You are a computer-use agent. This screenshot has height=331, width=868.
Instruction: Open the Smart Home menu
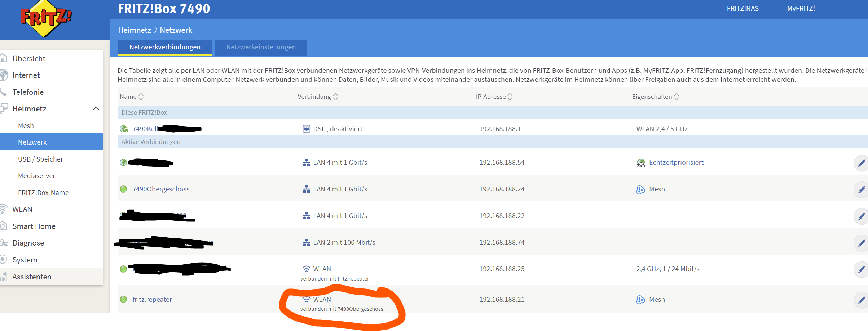click(34, 226)
